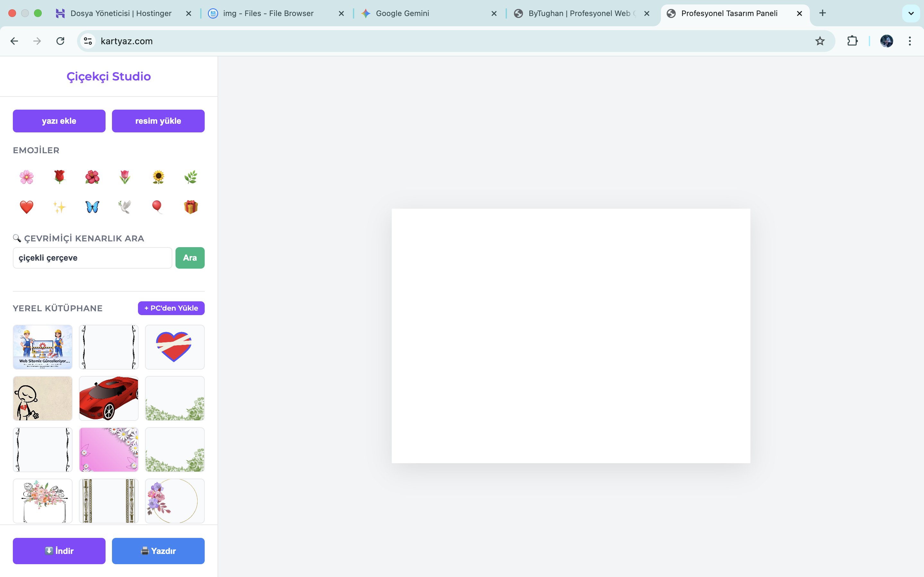Insert the blue butterfly emoji

click(92, 207)
